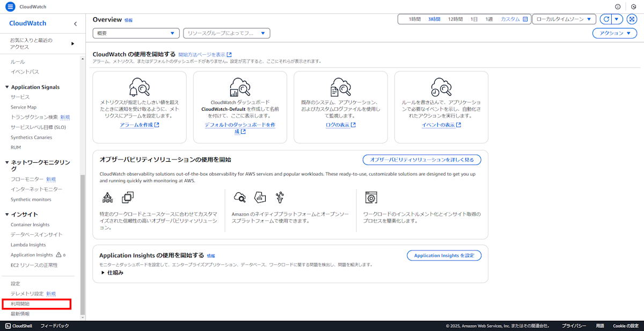The image size is (644, 331).
Task: Open the 開始方法ページを表示 link
Action: coord(205,55)
